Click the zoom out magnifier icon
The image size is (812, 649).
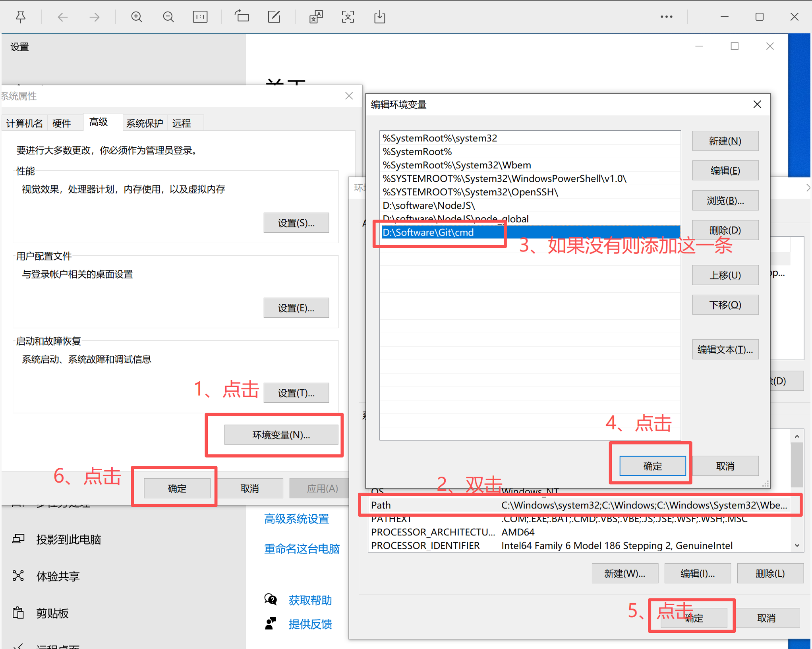pyautogui.click(x=168, y=17)
